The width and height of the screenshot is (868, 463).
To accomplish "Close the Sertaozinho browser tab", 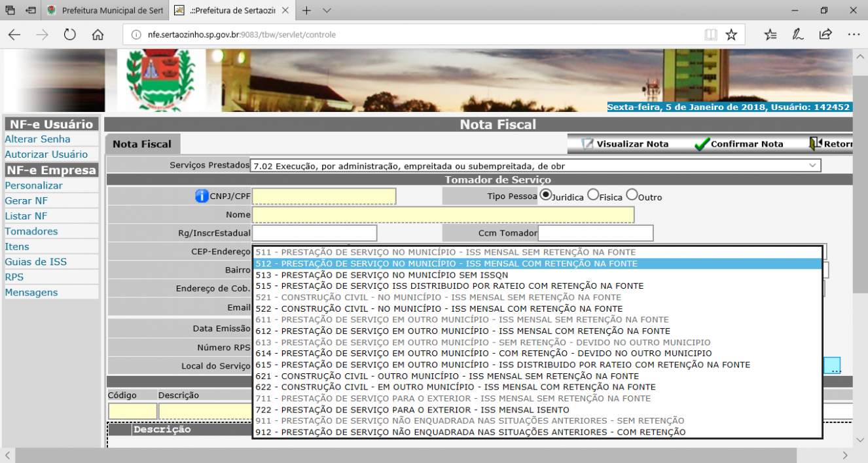I will [285, 10].
